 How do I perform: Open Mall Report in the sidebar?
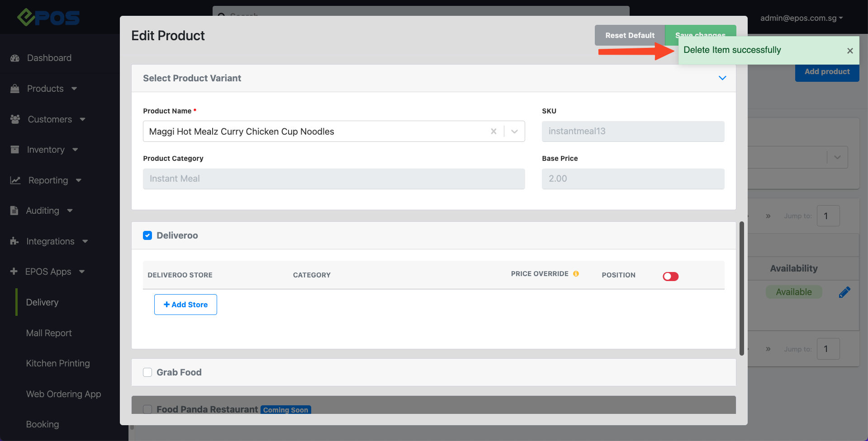(x=49, y=333)
